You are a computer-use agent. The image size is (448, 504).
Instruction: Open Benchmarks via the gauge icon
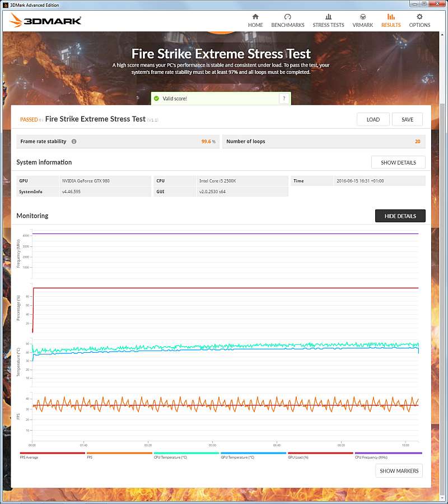288,17
